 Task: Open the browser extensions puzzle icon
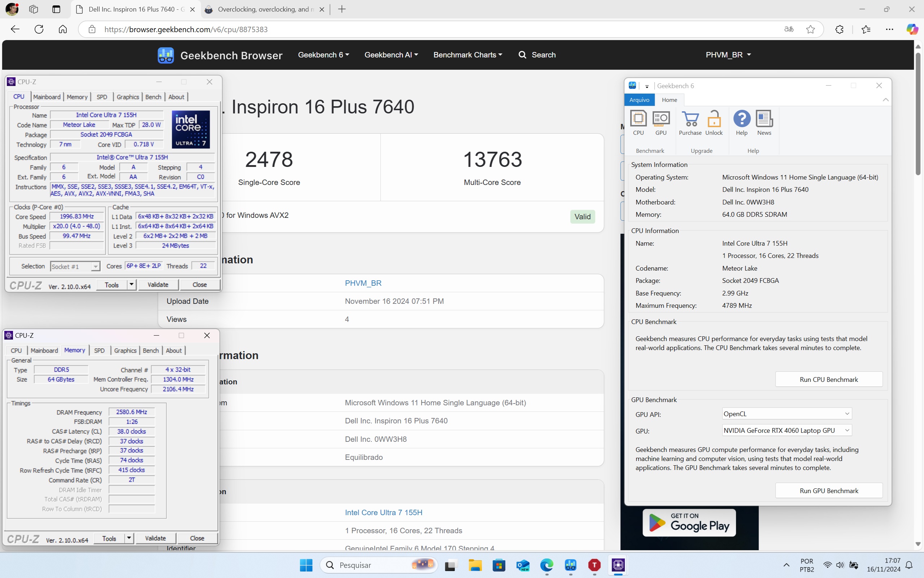[839, 29]
